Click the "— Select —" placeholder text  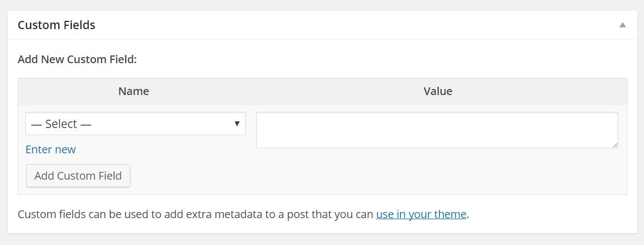tap(61, 124)
